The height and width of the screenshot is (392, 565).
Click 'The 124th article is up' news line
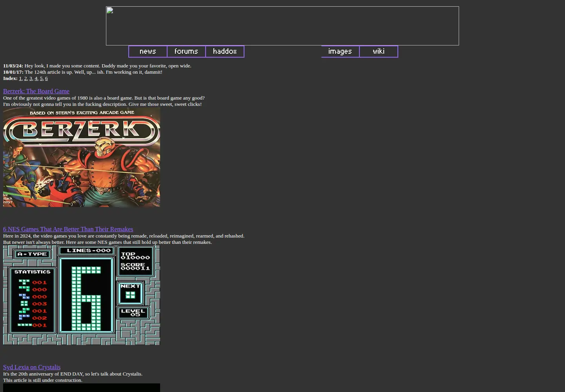[x=93, y=72]
